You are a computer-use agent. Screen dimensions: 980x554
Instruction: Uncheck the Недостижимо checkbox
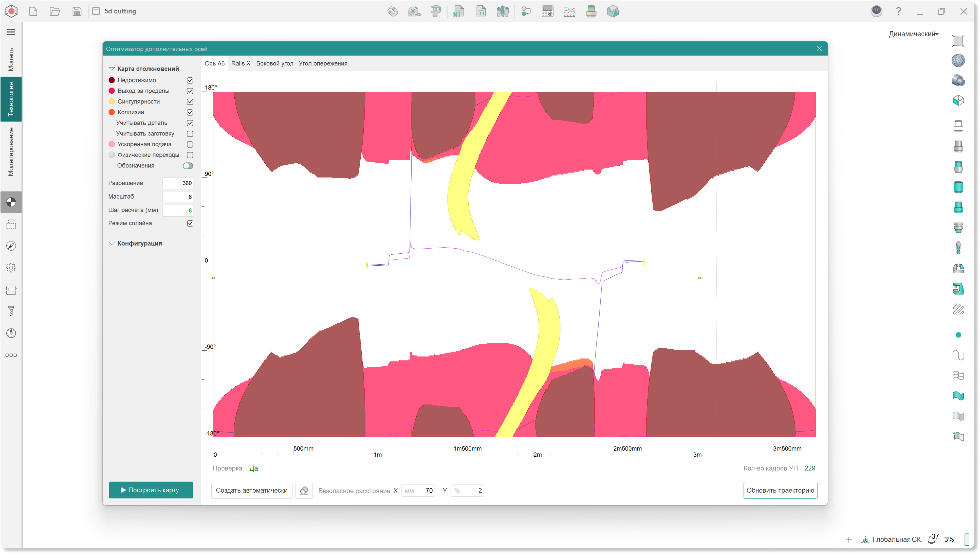tap(190, 80)
